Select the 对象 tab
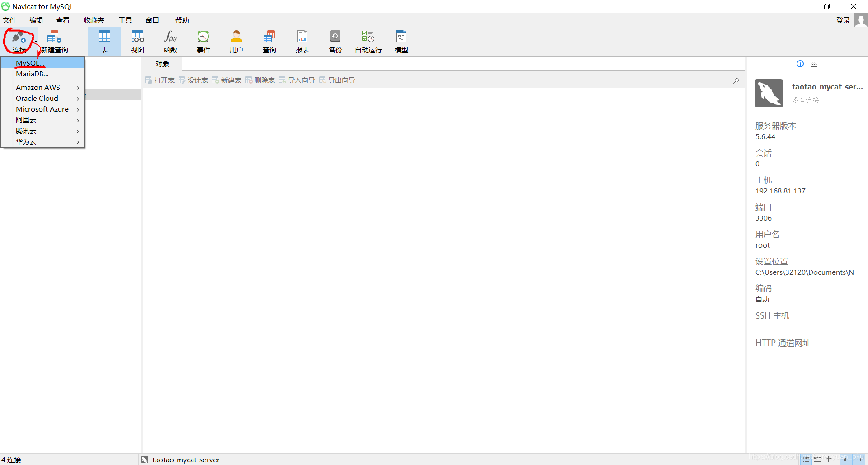The image size is (868, 465). (x=162, y=64)
